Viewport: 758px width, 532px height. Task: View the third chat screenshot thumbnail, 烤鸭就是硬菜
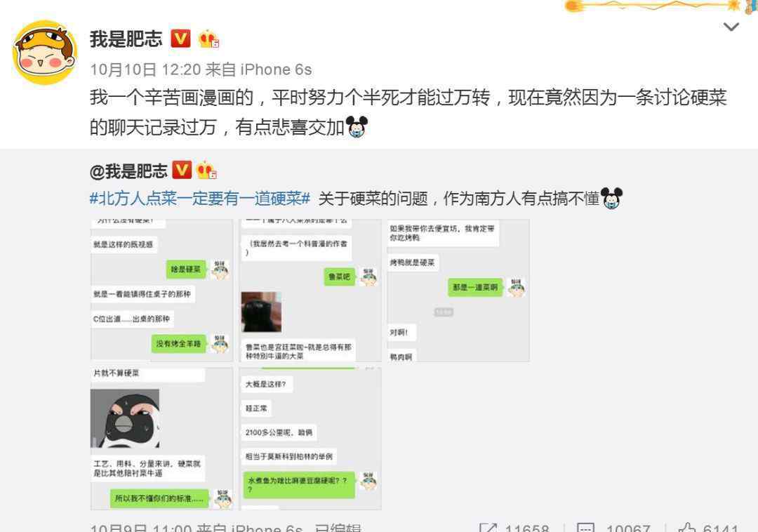click(x=458, y=291)
